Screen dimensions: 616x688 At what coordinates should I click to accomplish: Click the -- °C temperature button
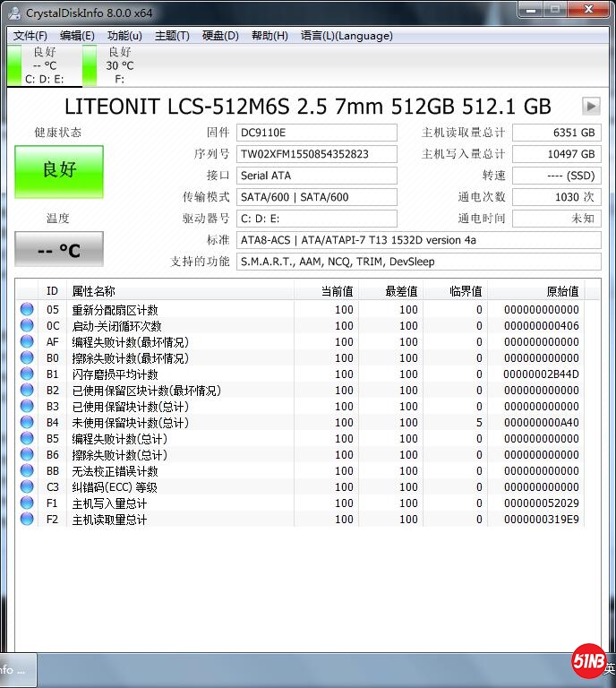59,250
